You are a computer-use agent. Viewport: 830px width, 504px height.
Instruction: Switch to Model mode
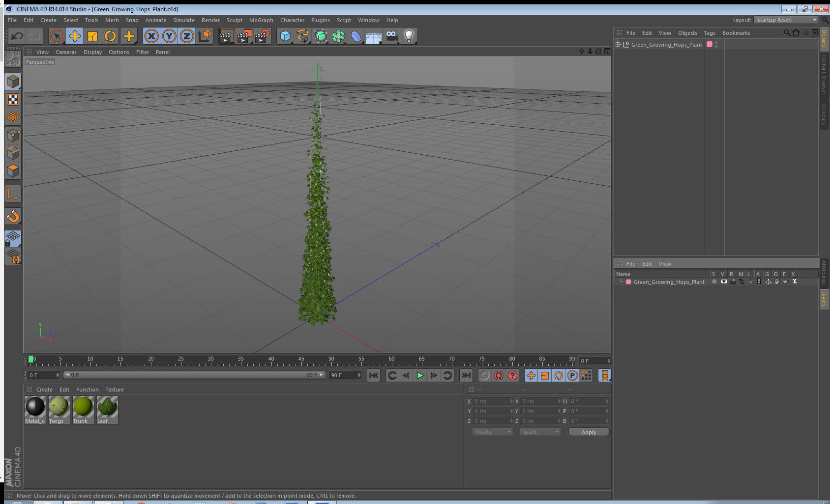tap(13, 82)
